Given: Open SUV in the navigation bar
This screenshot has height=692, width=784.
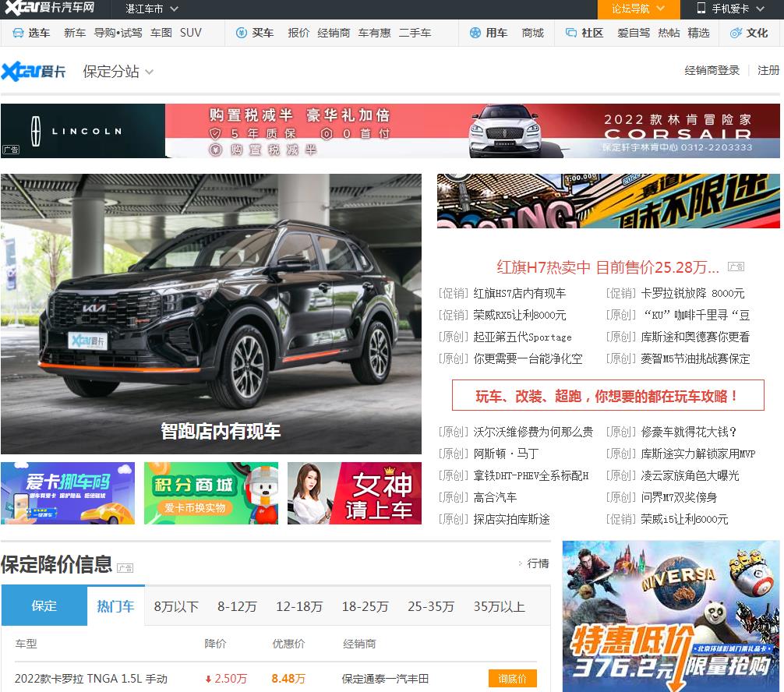Looking at the screenshot, I should pos(190,33).
